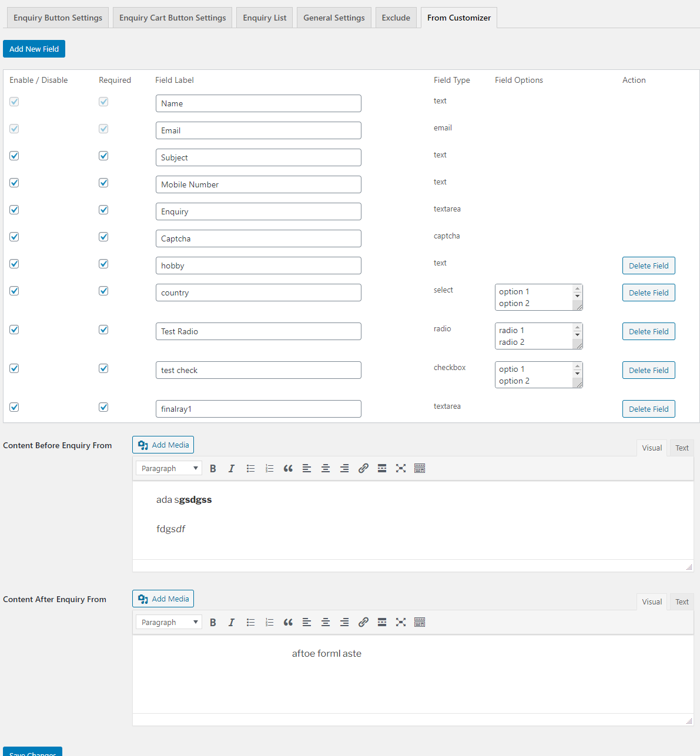This screenshot has width=700, height=756.
Task: Insert a blockquote in the top editor
Action: (288, 468)
